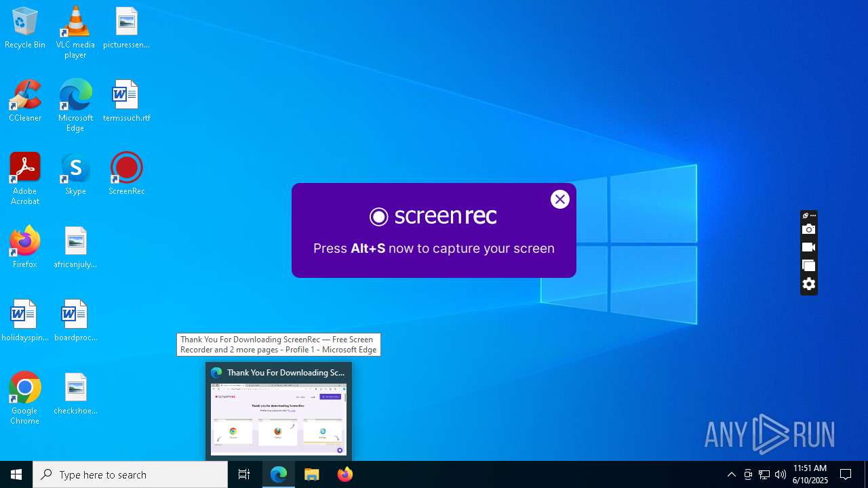Select the CCleaner desktop shortcut

coord(25,101)
